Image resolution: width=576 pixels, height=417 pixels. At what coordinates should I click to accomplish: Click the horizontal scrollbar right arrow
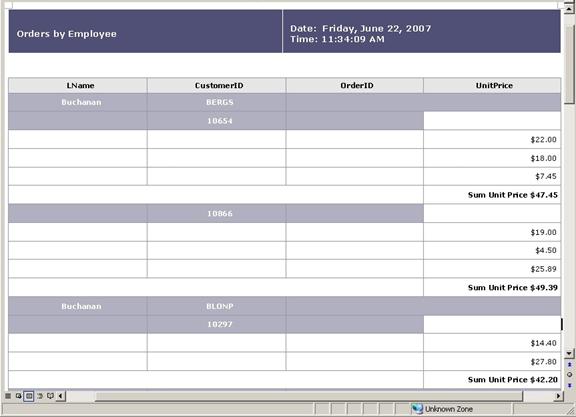click(x=558, y=396)
